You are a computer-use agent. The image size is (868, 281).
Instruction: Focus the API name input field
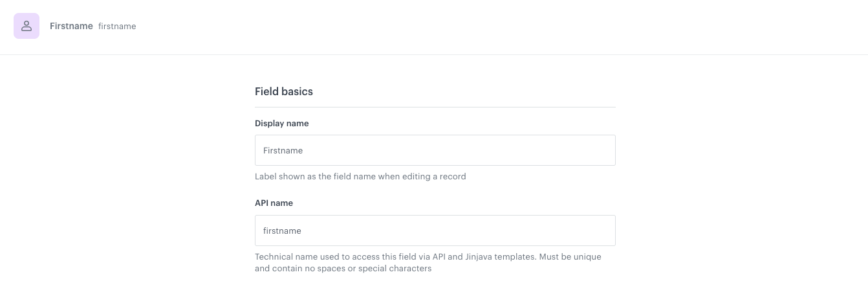[435, 230]
